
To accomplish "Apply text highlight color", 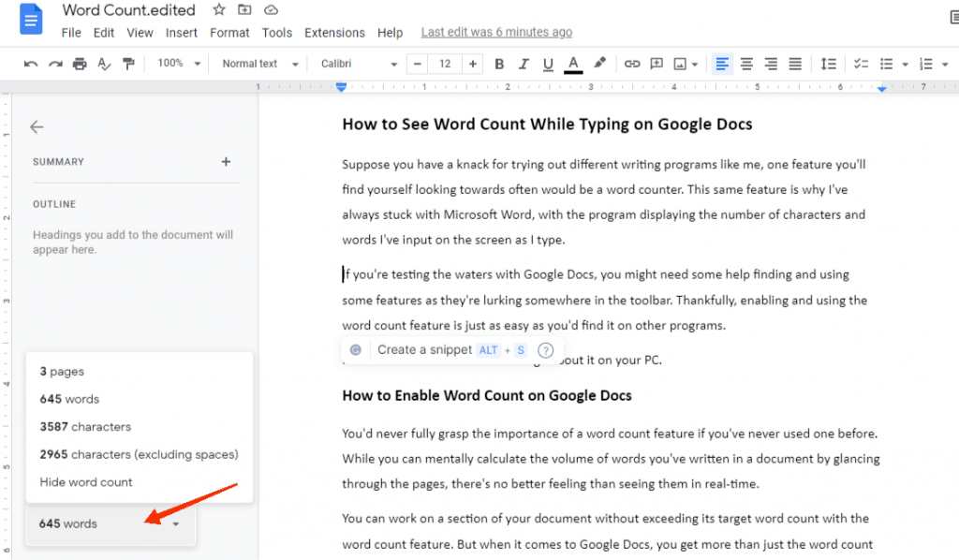I will click(x=599, y=64).
